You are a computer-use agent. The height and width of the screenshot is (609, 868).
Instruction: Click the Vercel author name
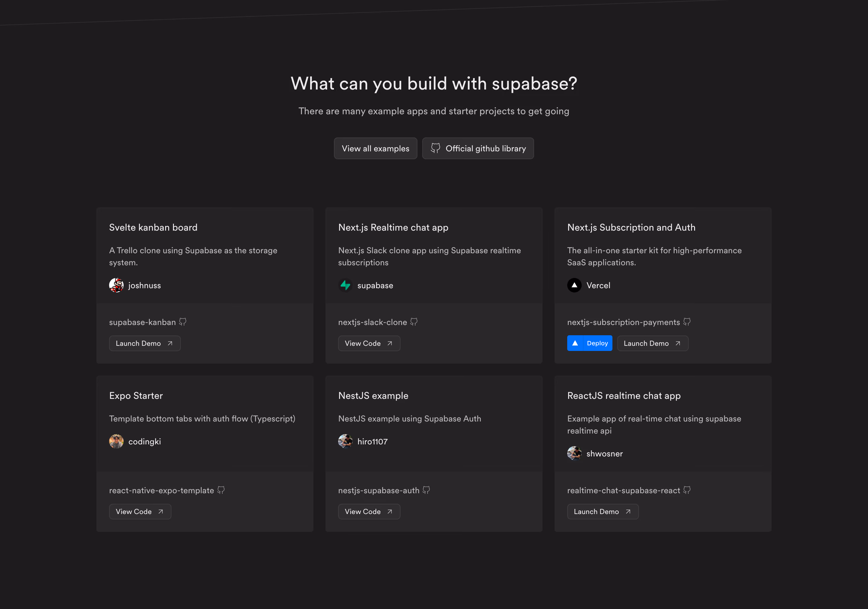(598, 286)
